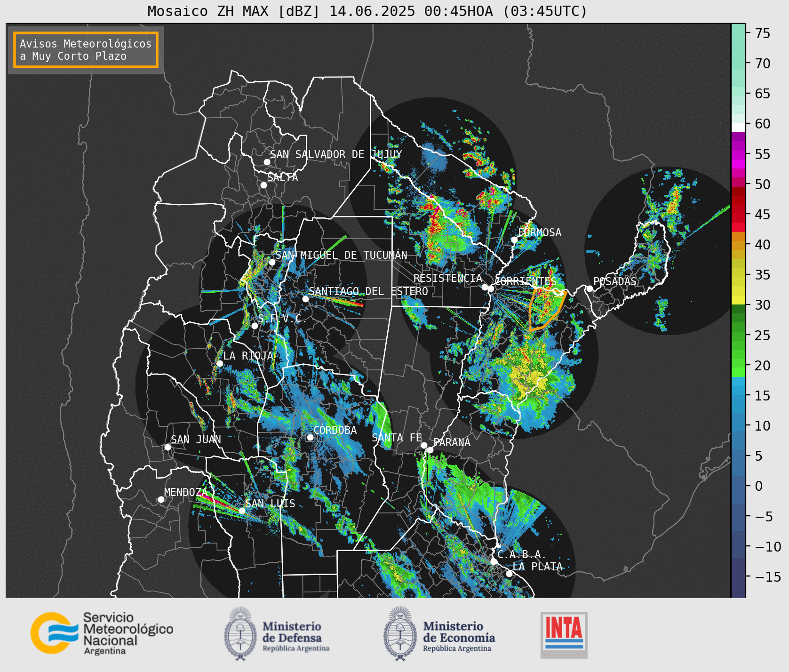Click the 75 dBZ value on color scale
Image resolution: width=789 pixels, height=672 pixels.
(762, 33)
